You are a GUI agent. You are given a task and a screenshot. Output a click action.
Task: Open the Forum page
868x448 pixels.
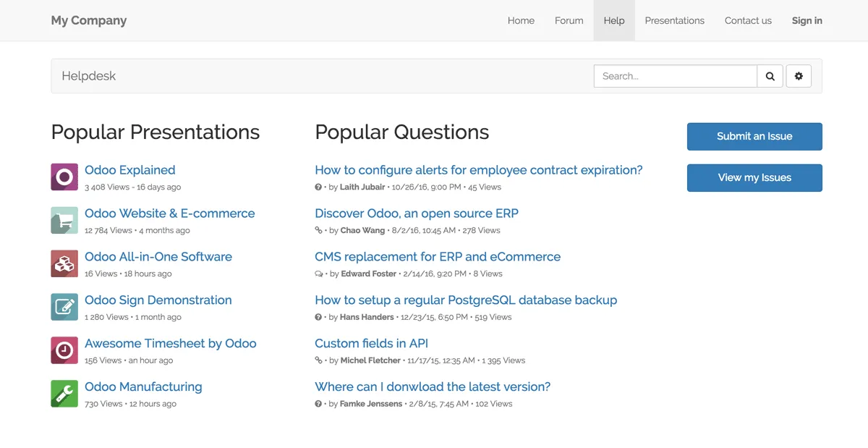(569, 20)
